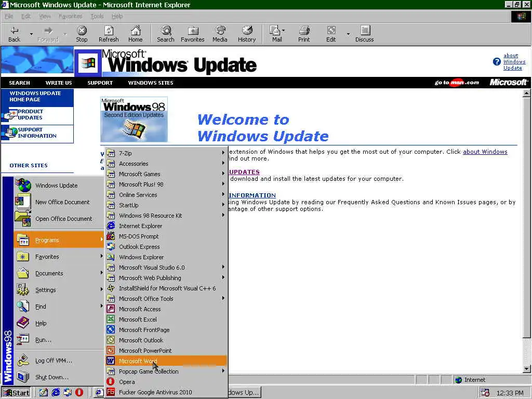The image size is (532, 399).
Task: Expand Windows 98 Resource Kit submenu
Action: point(166,216)
